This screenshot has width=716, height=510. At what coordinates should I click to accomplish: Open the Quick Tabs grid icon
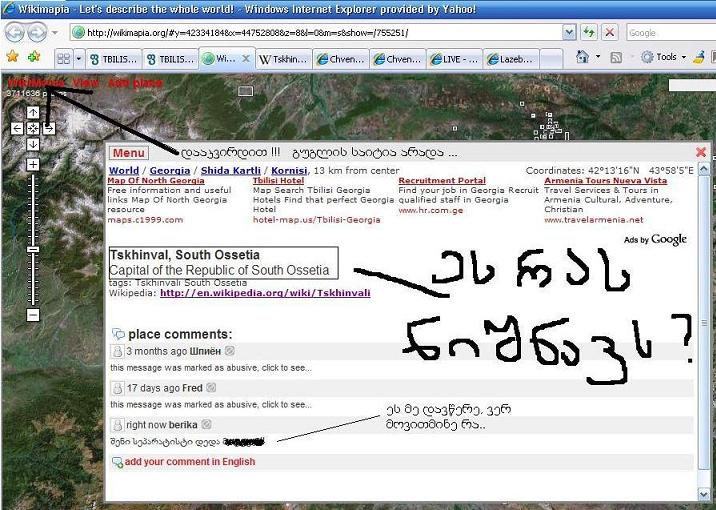point(63,58)
